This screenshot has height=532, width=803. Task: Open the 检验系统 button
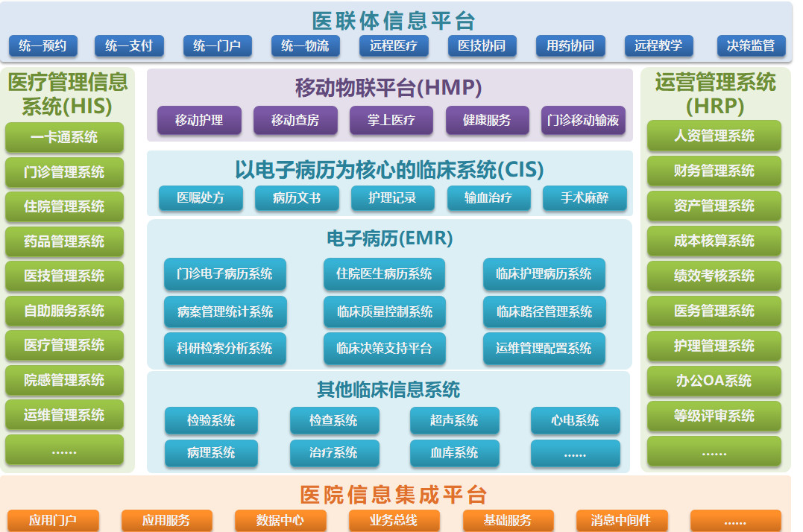(211, 421)
